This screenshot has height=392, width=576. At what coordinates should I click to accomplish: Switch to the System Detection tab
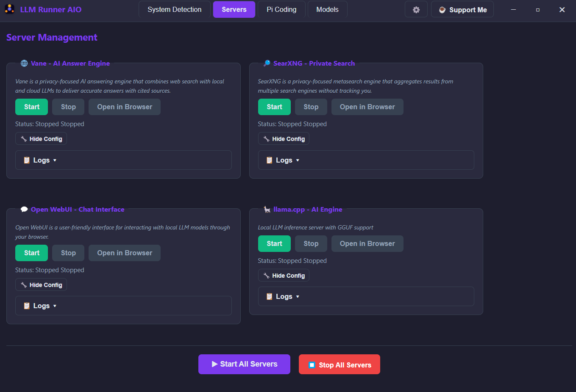coord(175,9)
